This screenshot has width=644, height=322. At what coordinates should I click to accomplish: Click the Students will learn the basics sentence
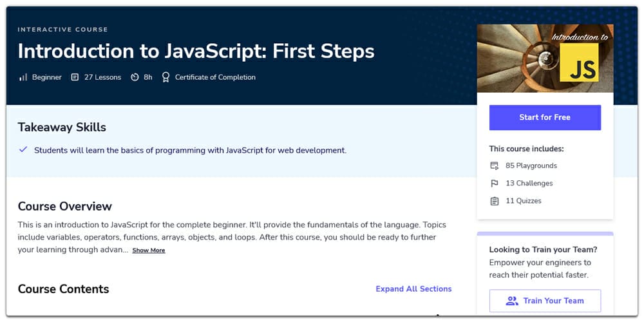pos(190,150)
